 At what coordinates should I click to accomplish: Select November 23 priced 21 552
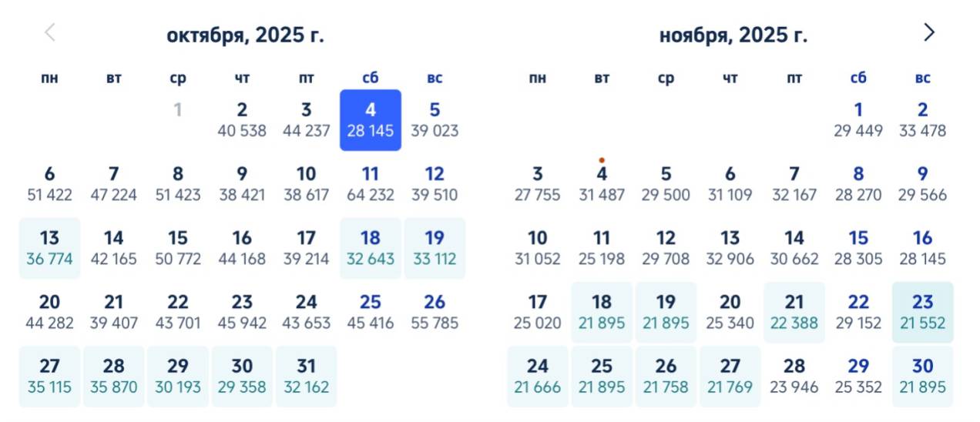922,312
